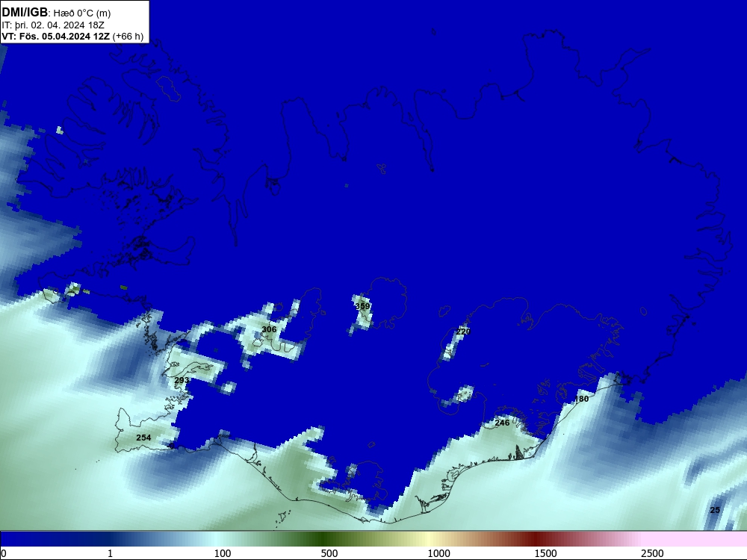Click the 100 tick on the color scale
The image size is (747, 560).
pos(223,553)
